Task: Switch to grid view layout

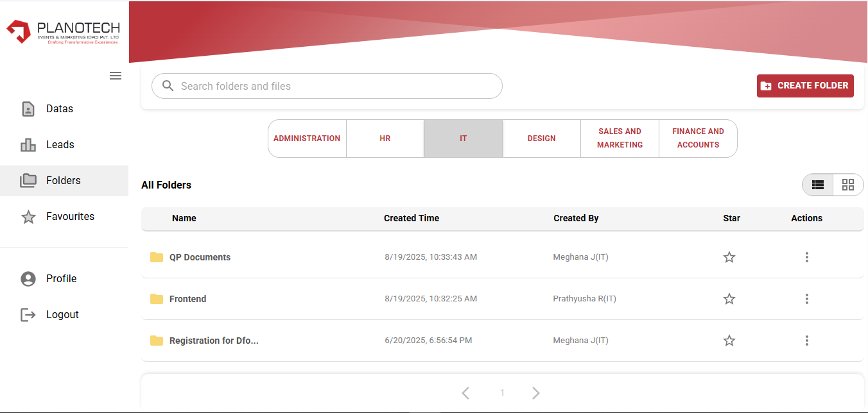Action: [848, 185]
